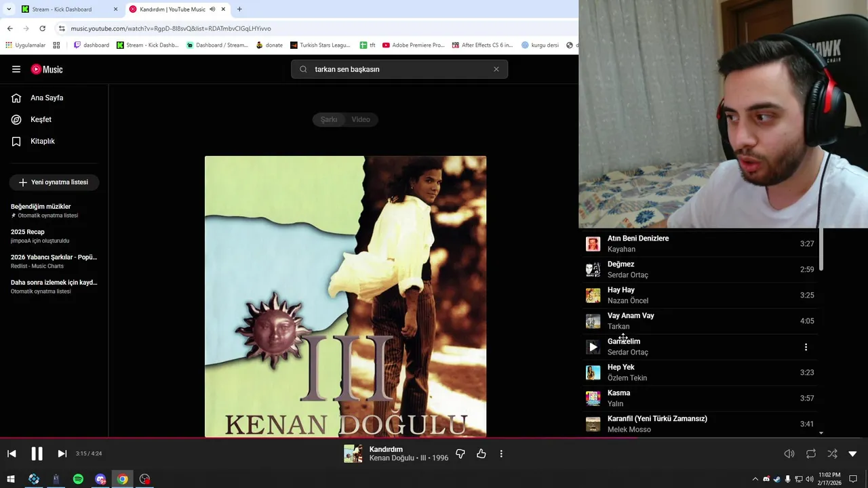868x488 pixels.
Task: Open the volume control
Action: click(789, 453)
